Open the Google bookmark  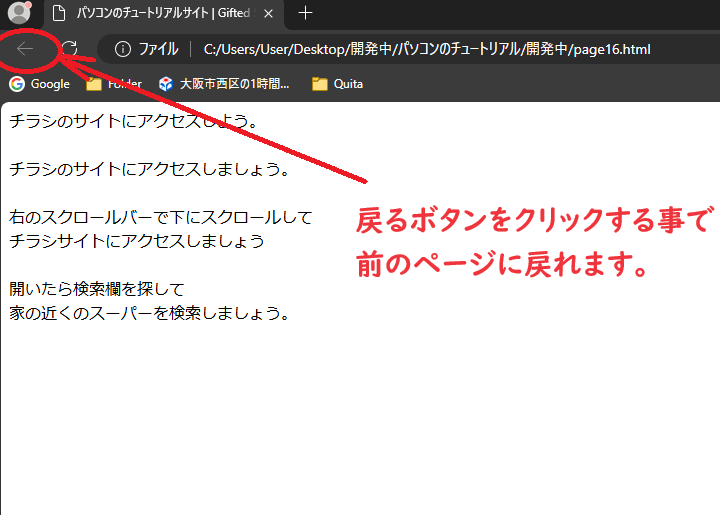[x=40, y=84]
